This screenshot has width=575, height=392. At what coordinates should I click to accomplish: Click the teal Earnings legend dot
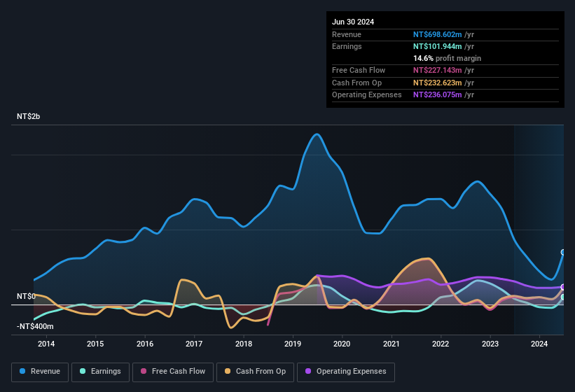[83, 371]
